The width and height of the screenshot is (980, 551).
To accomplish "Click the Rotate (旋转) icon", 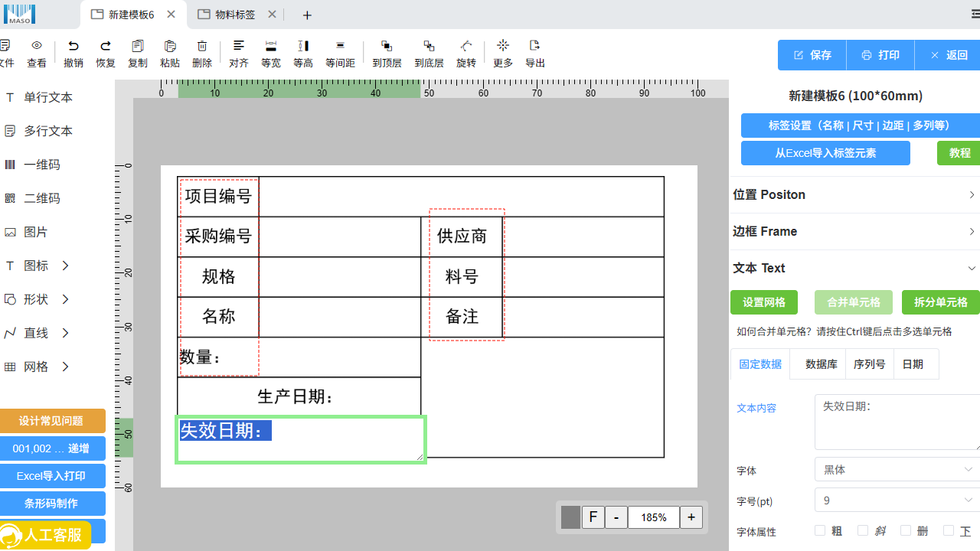I will pos(465,46).
